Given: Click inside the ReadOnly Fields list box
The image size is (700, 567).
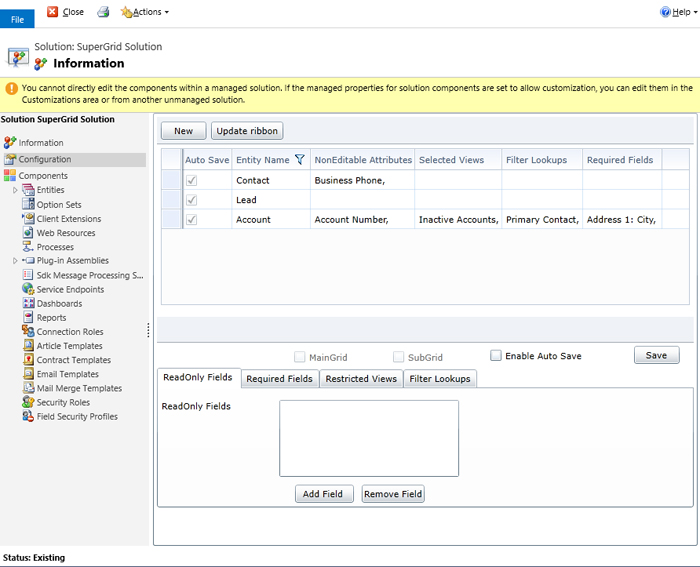Looking at the screenshot, I should point(368,438).
